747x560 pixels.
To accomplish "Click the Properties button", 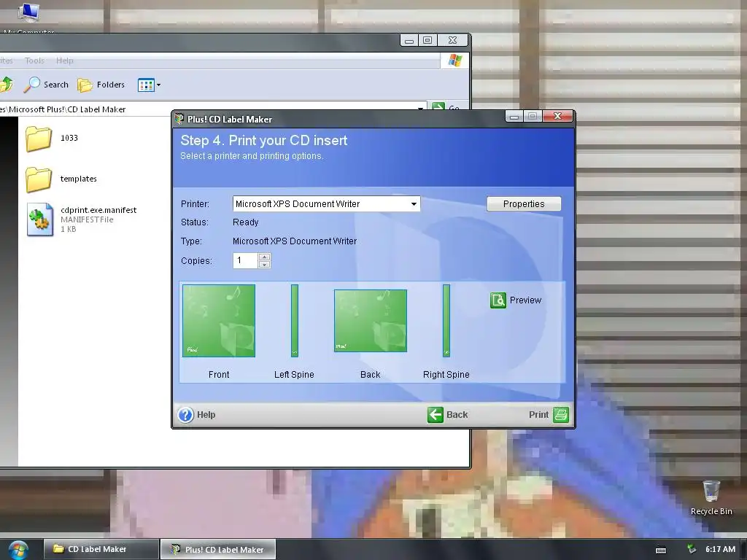I will click(524, 204).
